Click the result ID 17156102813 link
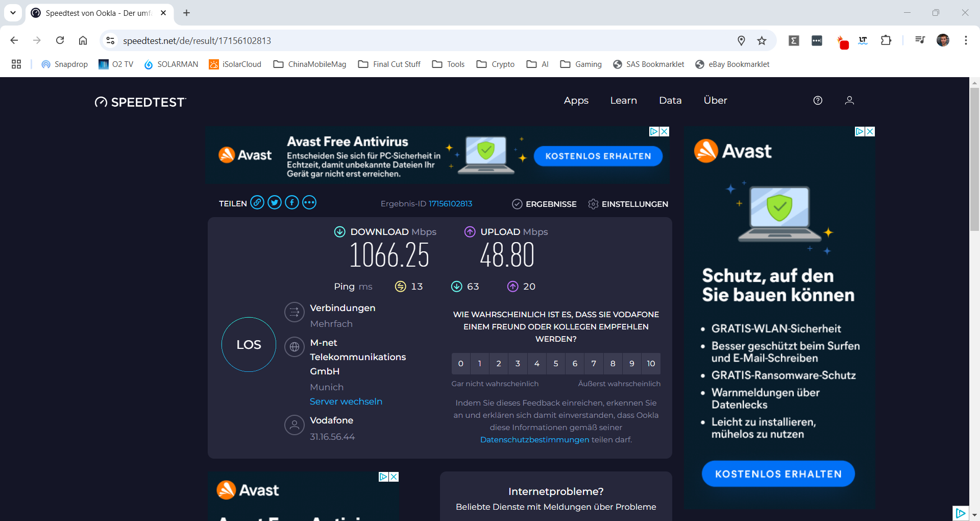The width and height of the screenshot is (980, 521). [x=450, y=204]
